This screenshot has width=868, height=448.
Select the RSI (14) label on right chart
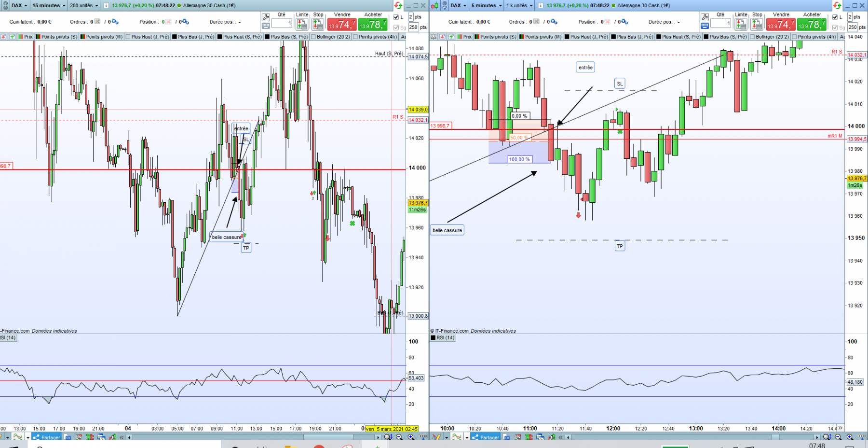443,338
